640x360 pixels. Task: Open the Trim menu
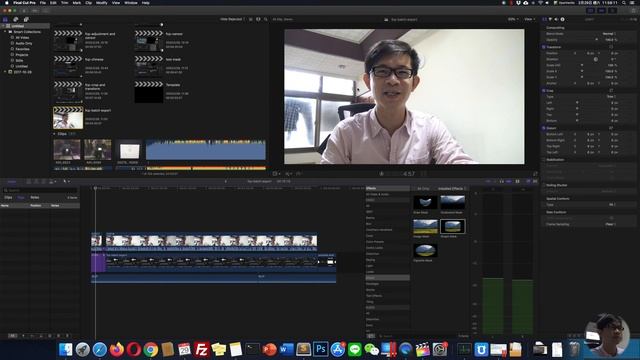[64, 2]
